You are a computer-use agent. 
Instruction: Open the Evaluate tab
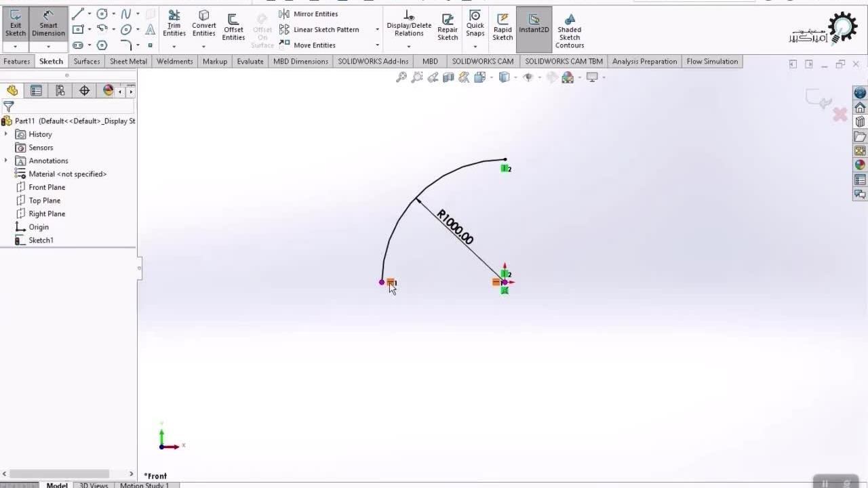pyautogui.click(x=250, y=61)
